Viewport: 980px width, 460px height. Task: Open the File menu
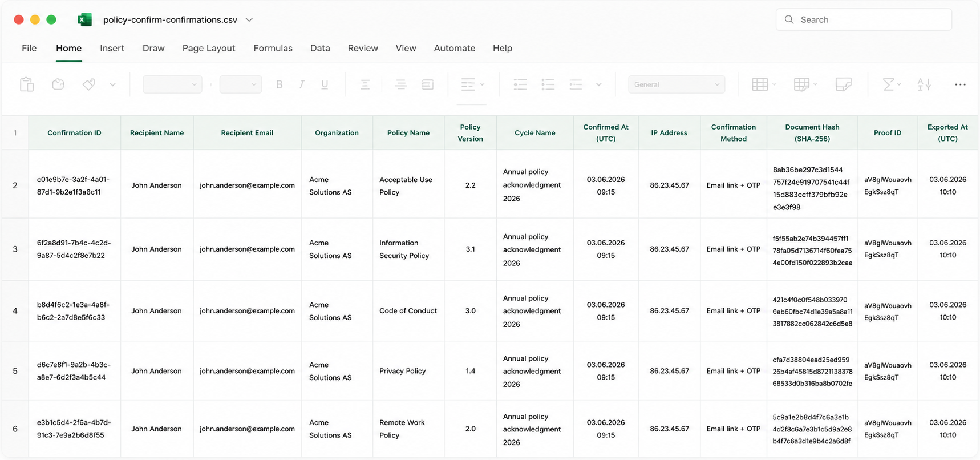coord(29,48)
